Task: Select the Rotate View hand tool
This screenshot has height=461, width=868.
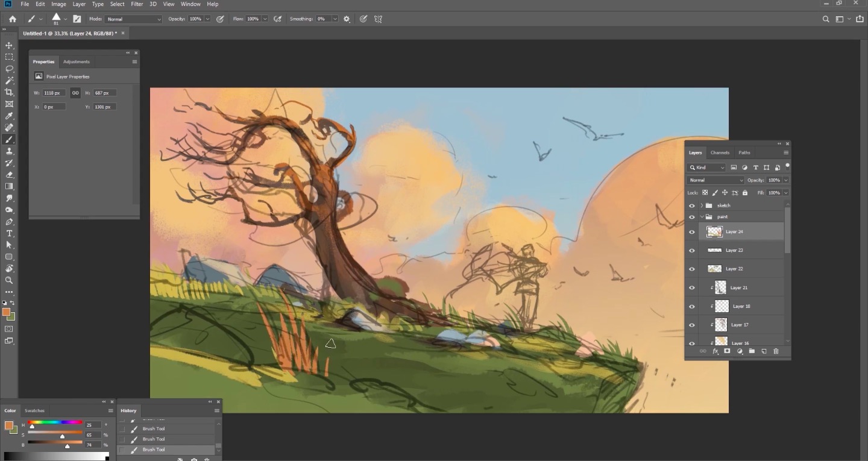Action: [x=9, y=268]
